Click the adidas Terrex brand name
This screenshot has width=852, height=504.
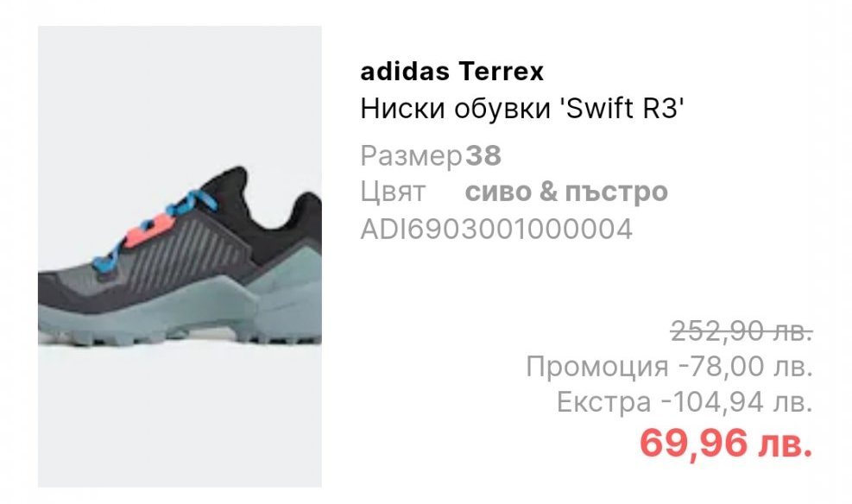(x=451, y=71)
